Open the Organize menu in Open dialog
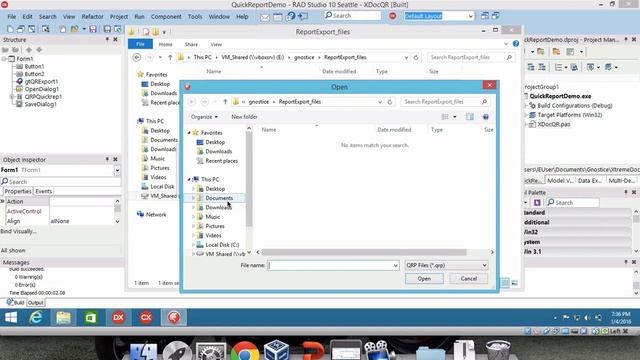Image resolution: width=640 pixels, height=360 pixels. click(204, 117)
